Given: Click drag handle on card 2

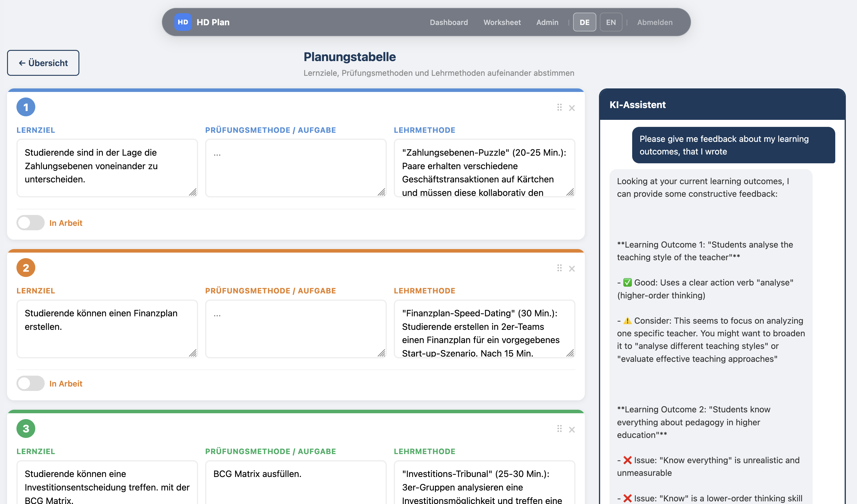Looking at the screenshot, I should 560,268.
